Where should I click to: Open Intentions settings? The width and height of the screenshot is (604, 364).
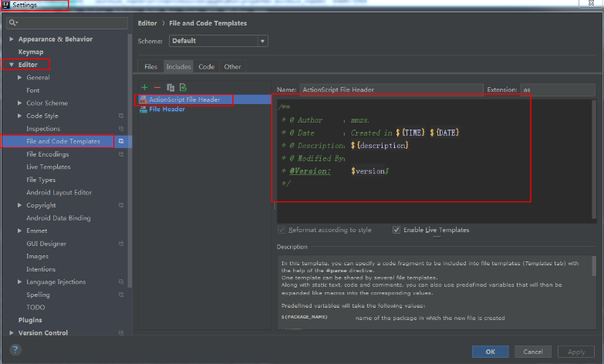(x=41, y=269)
